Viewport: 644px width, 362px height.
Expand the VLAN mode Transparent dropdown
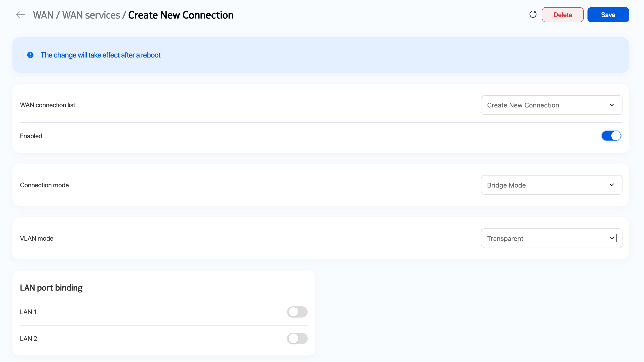point(551,238)
